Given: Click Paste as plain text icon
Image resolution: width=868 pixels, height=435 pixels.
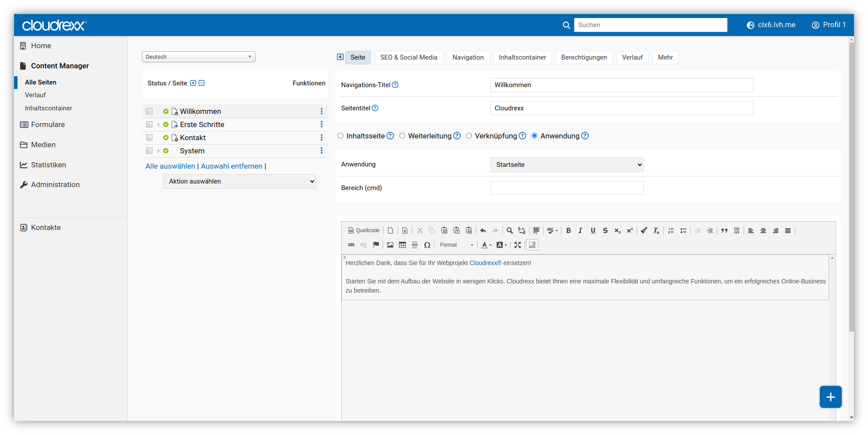Looking at the screenshot, I should (x=457, y=230).
